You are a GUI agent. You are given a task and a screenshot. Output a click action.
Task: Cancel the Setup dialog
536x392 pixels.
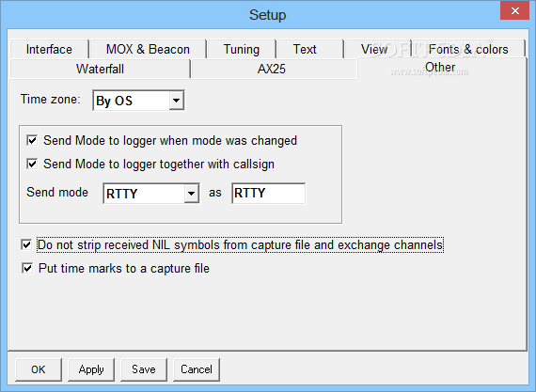pyautogui.click(x=197, y=369)
